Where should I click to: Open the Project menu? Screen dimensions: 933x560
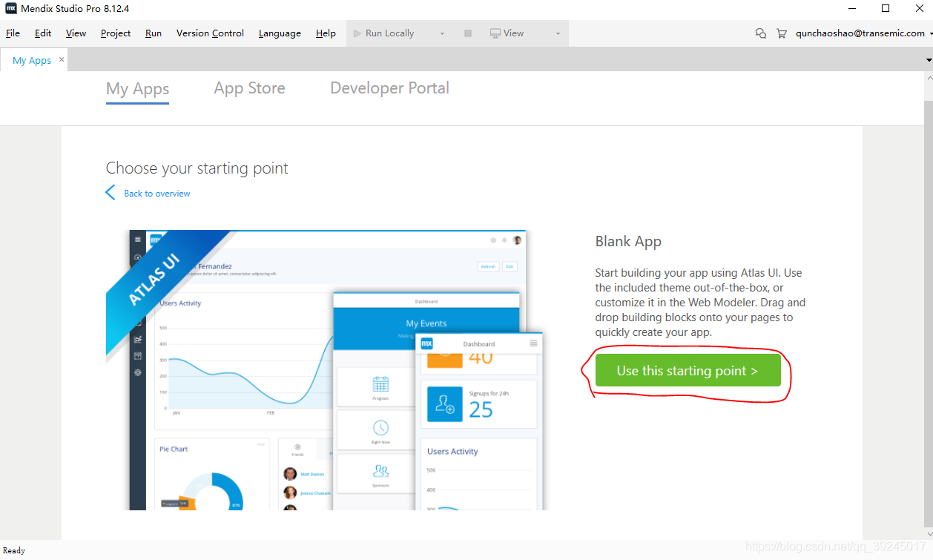point(116,33)
